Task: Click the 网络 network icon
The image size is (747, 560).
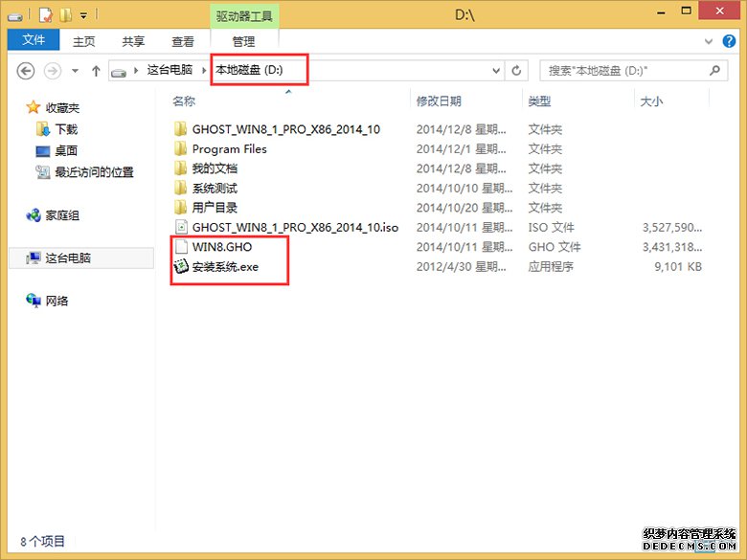Action: [x=34, y=300]
